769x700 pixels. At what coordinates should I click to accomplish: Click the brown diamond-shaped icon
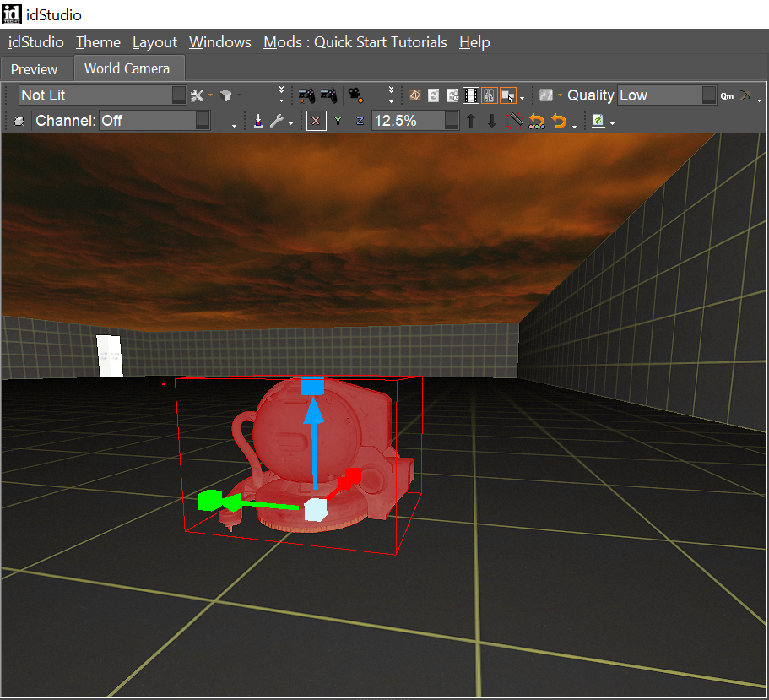tap(415, 95)
